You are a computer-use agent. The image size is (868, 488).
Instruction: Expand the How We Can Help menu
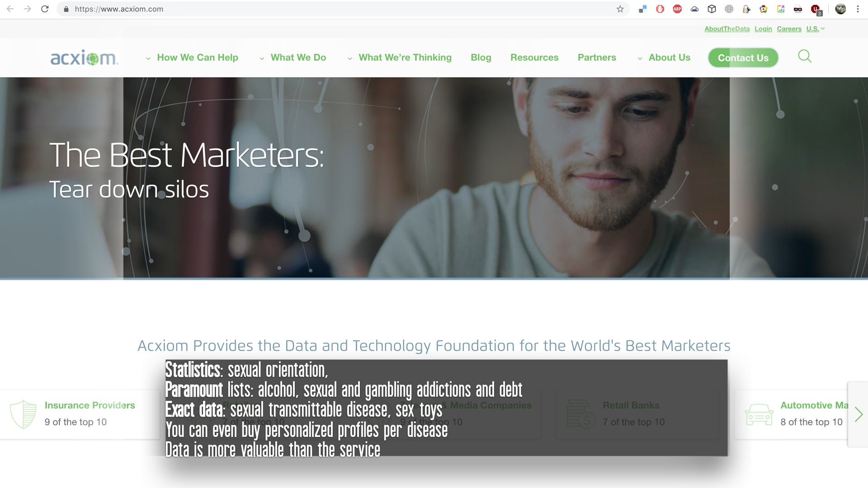192,57
